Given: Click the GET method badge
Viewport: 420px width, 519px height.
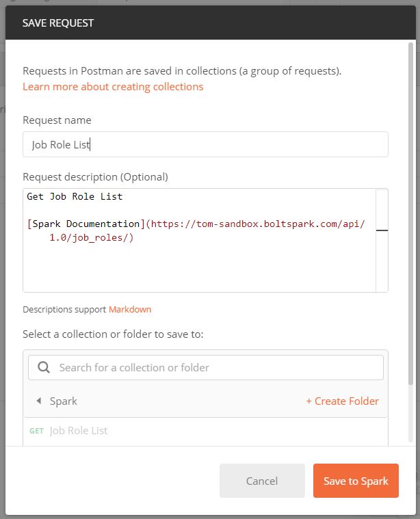Looking at the screenshot, I should coord(36,431).
